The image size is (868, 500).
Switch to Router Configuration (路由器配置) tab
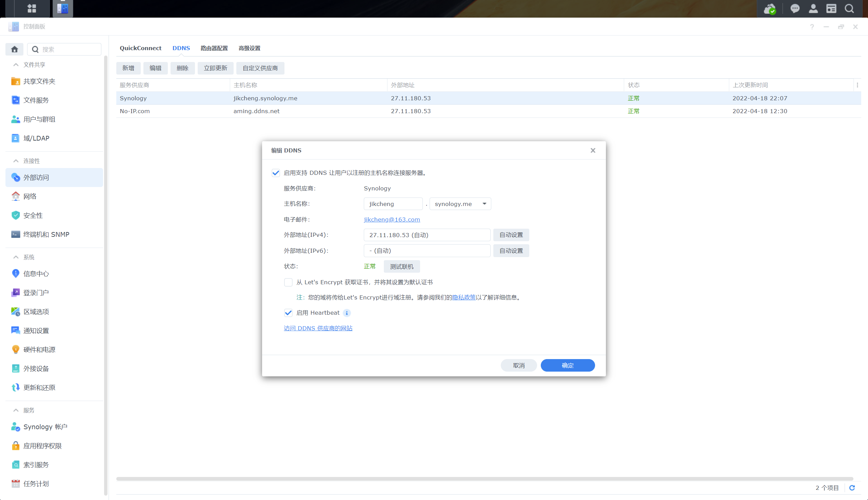coord(214,48)
